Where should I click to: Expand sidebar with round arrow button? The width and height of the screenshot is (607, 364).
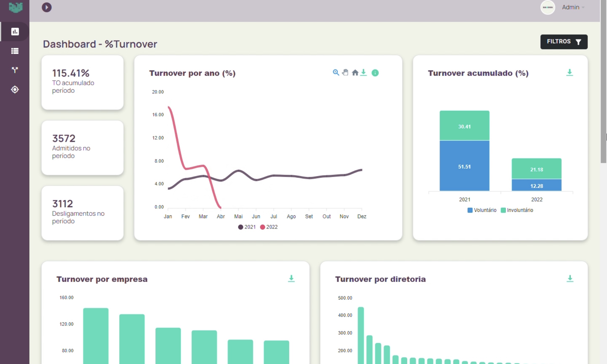[47, 7]
